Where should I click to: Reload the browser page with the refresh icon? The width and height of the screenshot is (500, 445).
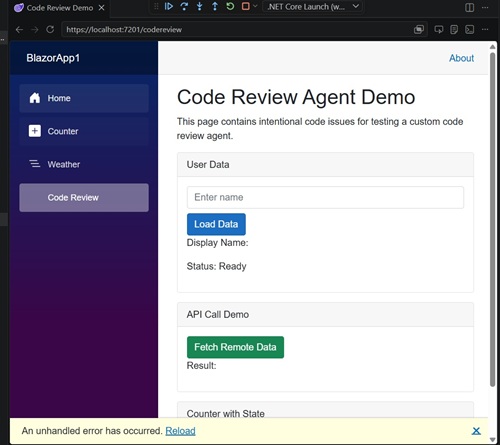[x=50, y=29]
